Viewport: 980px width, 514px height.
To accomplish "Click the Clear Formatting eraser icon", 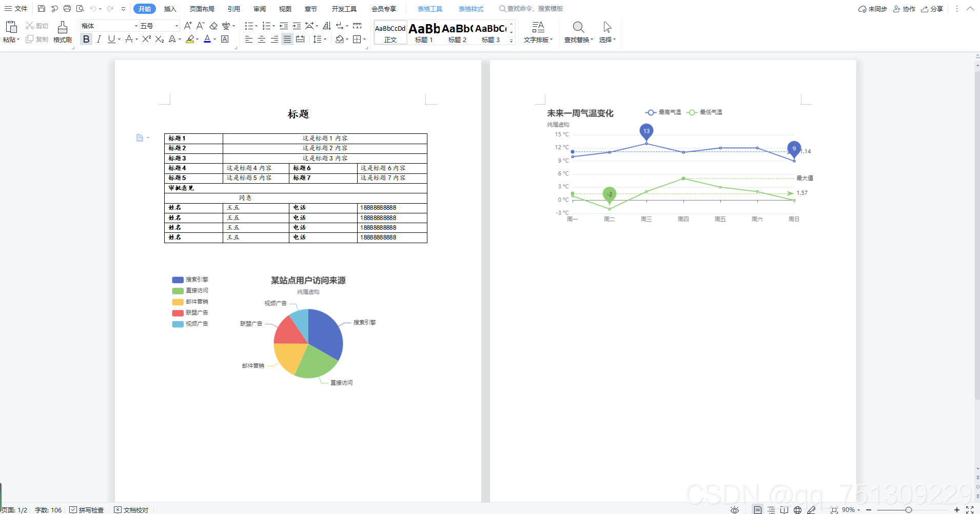I will (x=213, y=26).
